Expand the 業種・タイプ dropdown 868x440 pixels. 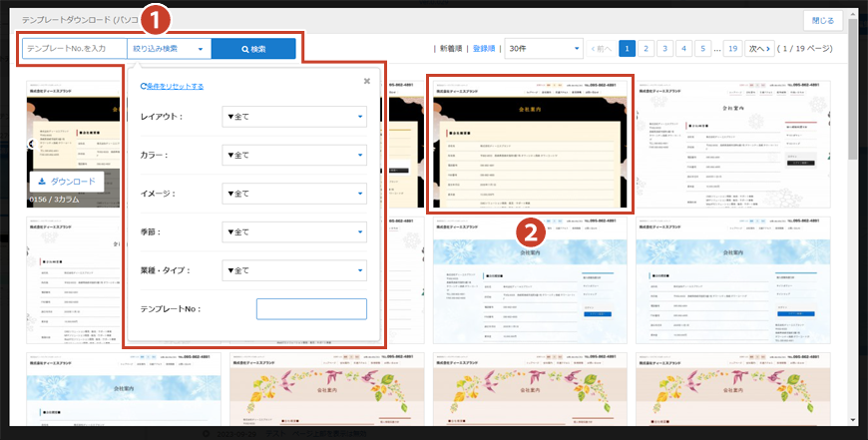pyautogui.click(x=294, y=270)
